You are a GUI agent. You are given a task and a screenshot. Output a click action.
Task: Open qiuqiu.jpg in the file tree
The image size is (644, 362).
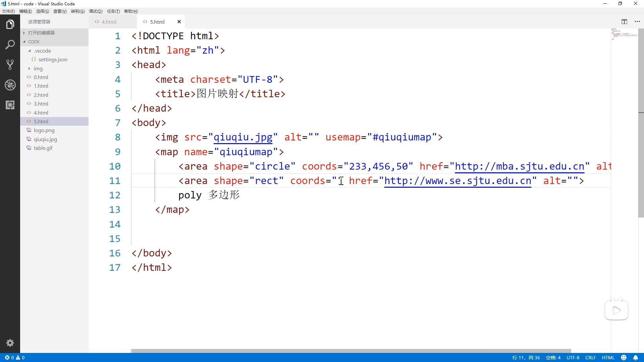pos(45,139)
